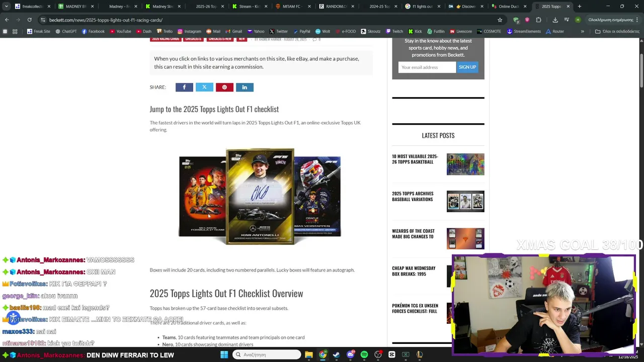The width and height of the screenshot is (644, 362).
Task: Click LATEST POSTS heading
Action: click(438, 135)
